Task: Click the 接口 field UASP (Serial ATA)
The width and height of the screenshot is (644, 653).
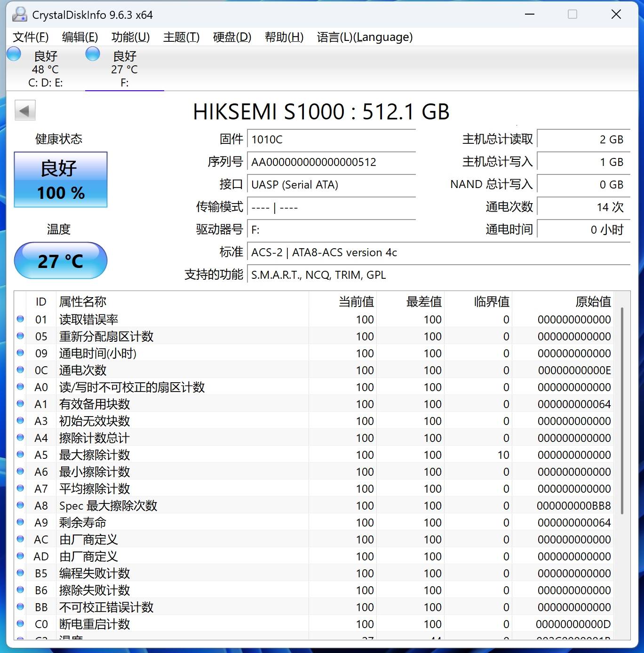Action: pos(331,185)
